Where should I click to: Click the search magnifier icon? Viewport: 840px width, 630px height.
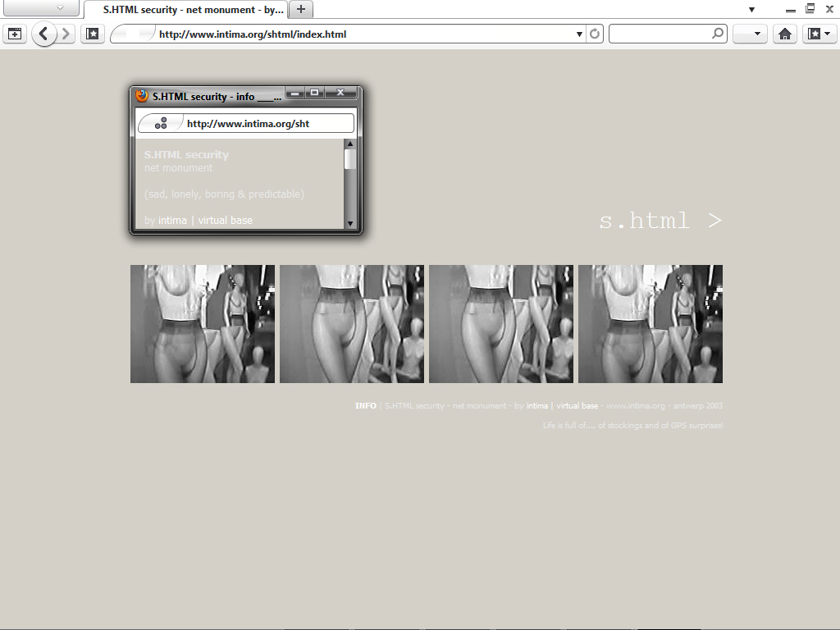tap(718, 34)
